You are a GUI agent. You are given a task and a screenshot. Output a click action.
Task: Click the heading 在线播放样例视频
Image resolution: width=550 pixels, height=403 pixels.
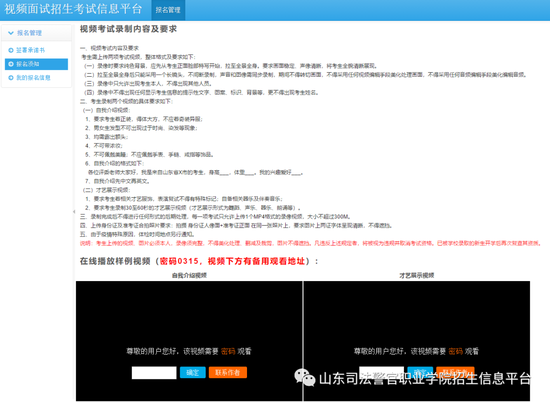tap(115, 261)
